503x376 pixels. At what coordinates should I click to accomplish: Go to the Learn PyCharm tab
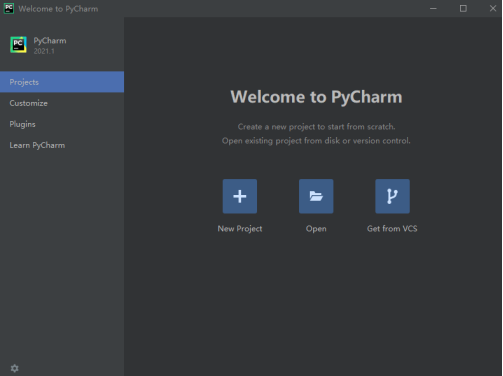click(62, 145)
